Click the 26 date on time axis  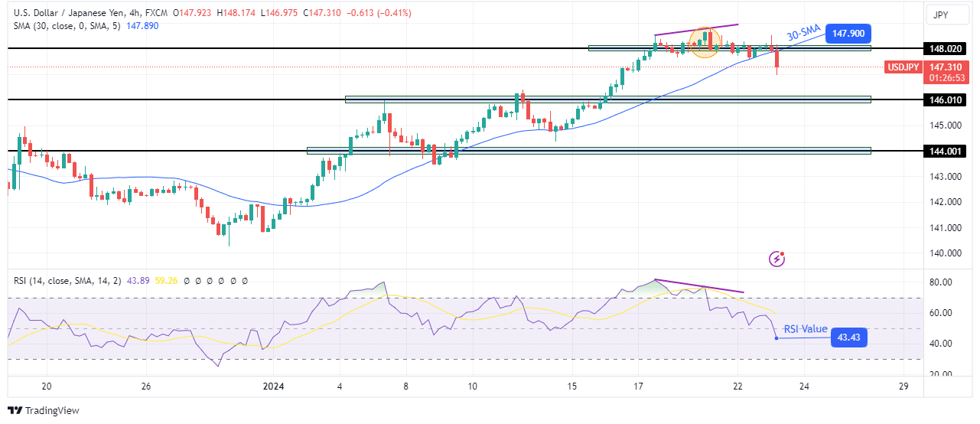(146, 386)
